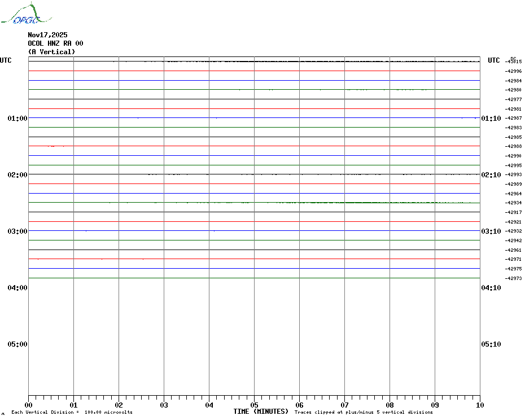
Task: Click the DC offset value -42996
Action: click(x=513, y=71)
